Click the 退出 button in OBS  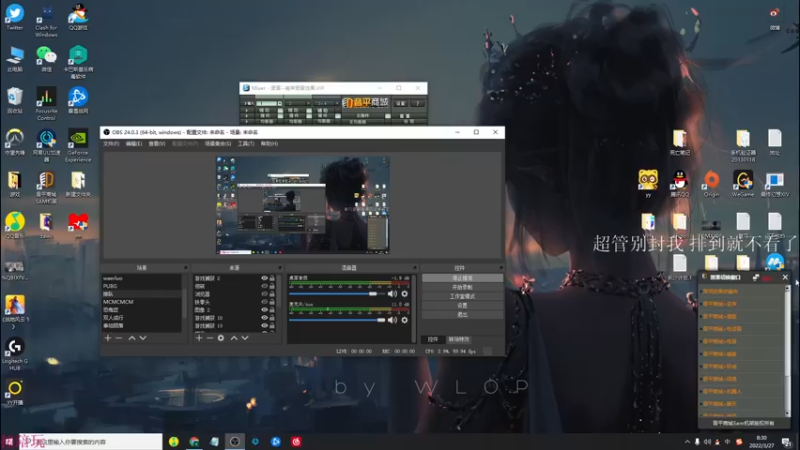(462, 315)
